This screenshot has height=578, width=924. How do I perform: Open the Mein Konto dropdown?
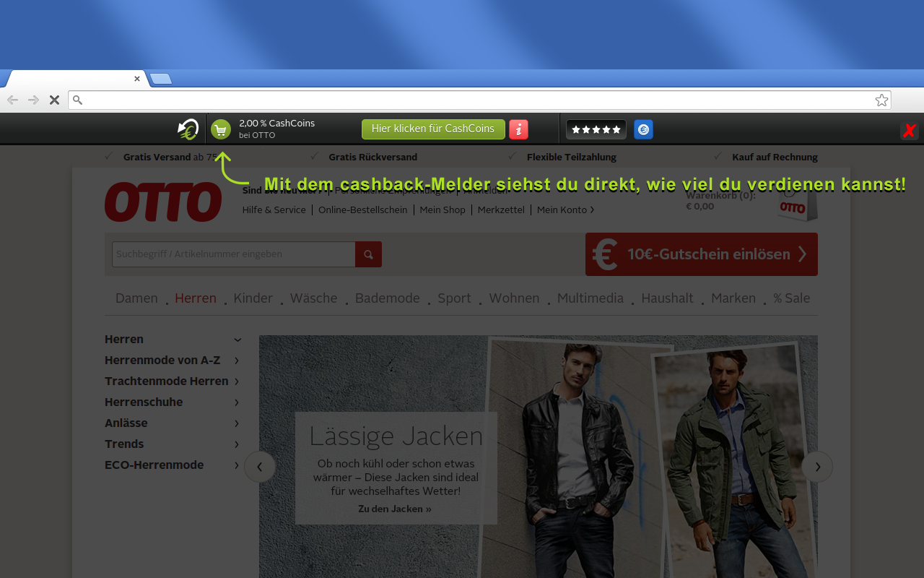566,210
